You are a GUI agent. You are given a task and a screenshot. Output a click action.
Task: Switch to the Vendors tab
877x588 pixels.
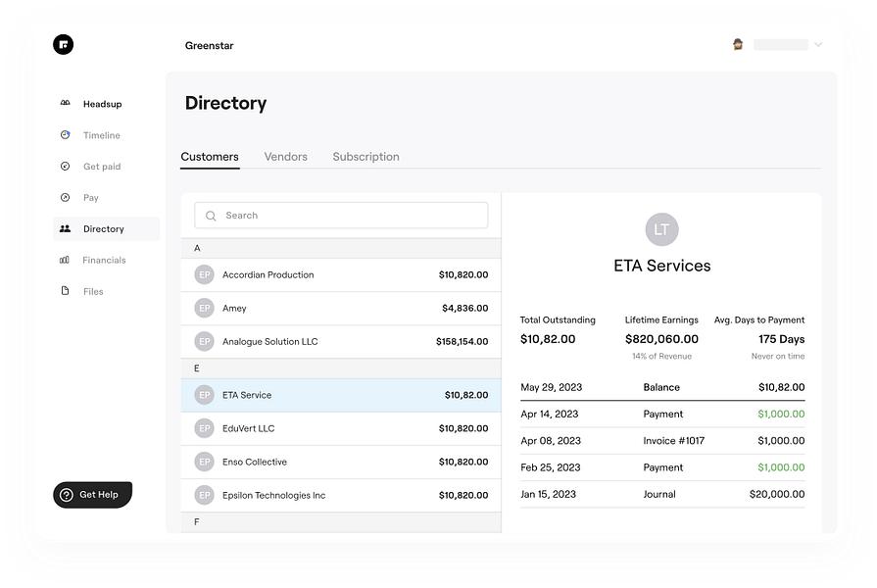coord(286,157)
